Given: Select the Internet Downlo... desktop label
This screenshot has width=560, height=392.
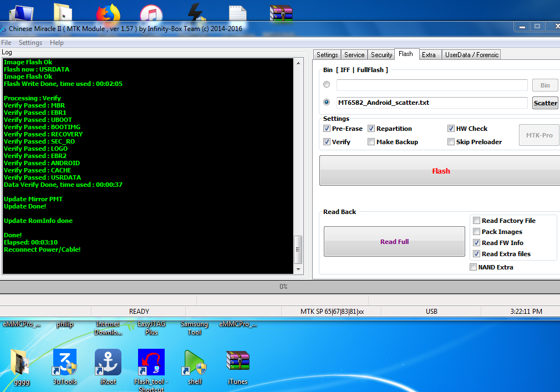Looking at the screenshot, I should [108, 328].
